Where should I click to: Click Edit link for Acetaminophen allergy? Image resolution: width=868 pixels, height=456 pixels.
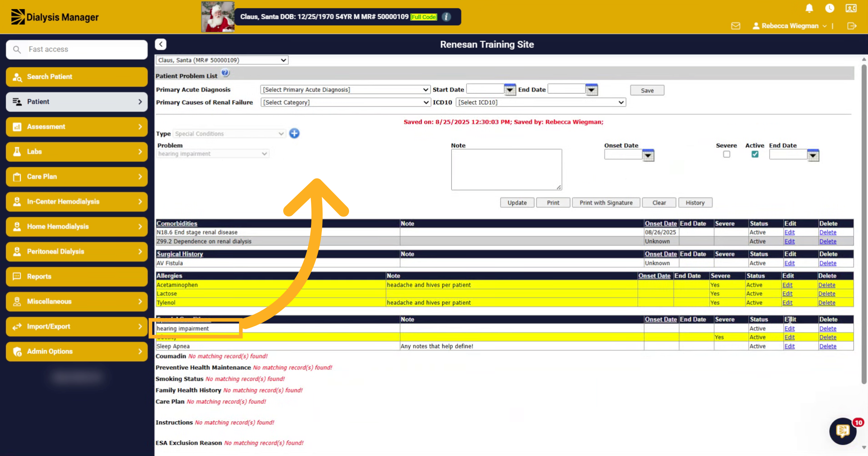[x=787, y=285]
